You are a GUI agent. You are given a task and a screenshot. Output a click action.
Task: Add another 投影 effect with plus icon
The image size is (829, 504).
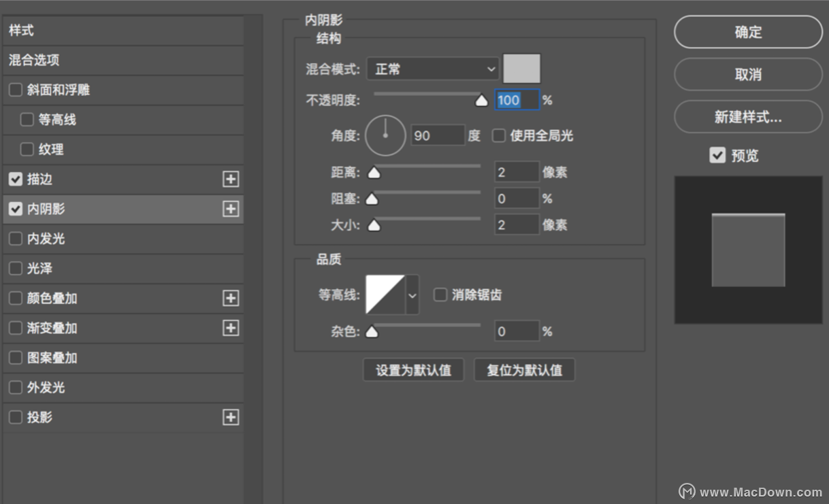(231, 417)
